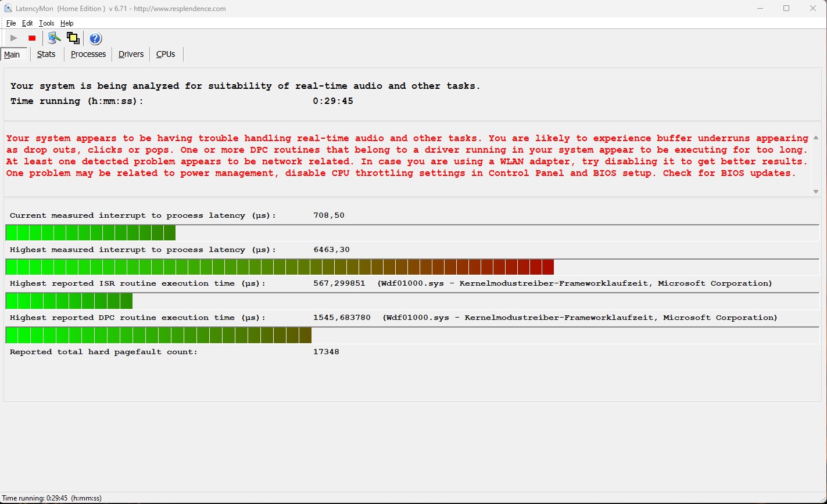Viewport: 827px width, 504px height.
Task: Click the ISR value 567,299851
Action: (339, 283)
